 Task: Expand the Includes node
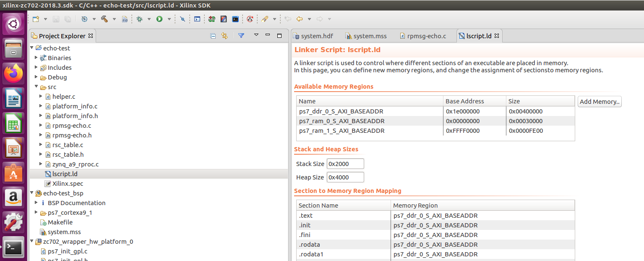point(37,67)
